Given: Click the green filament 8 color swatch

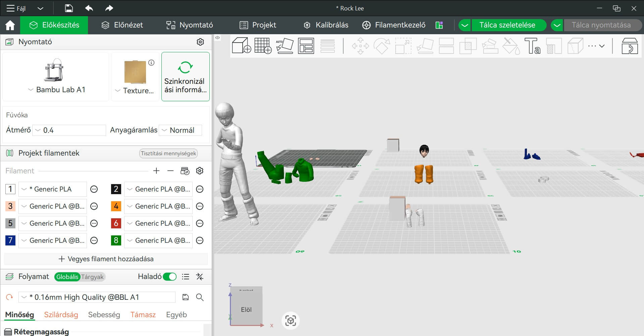Looking at the screenshot, I should pos(116,240).
